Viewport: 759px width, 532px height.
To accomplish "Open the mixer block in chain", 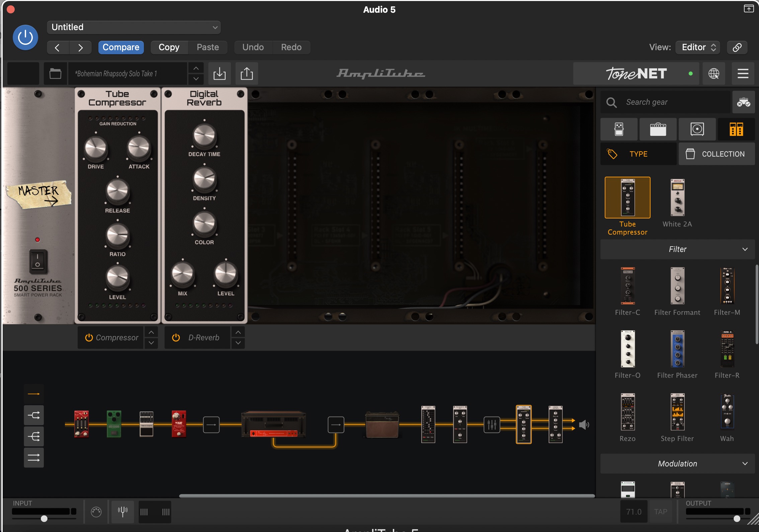I will click(x=492, y=425).
